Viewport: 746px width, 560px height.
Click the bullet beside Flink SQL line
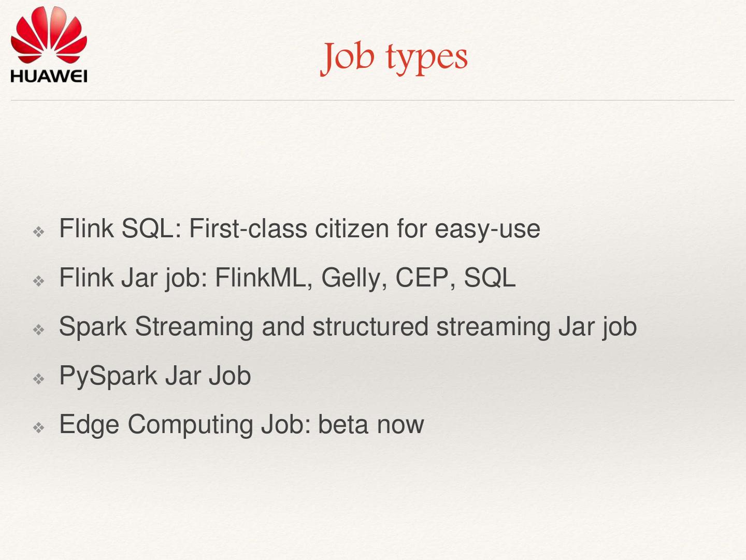point(39,232)
